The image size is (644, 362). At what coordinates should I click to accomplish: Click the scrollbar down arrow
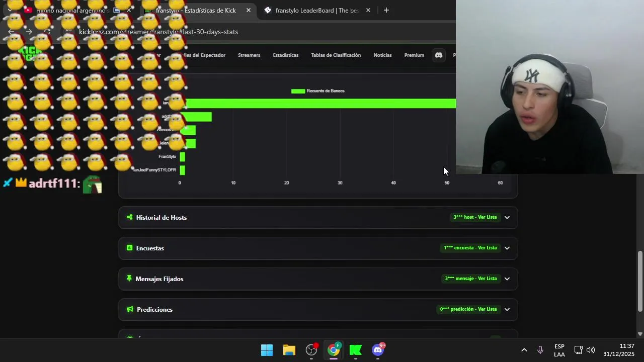tap(640, 334)
